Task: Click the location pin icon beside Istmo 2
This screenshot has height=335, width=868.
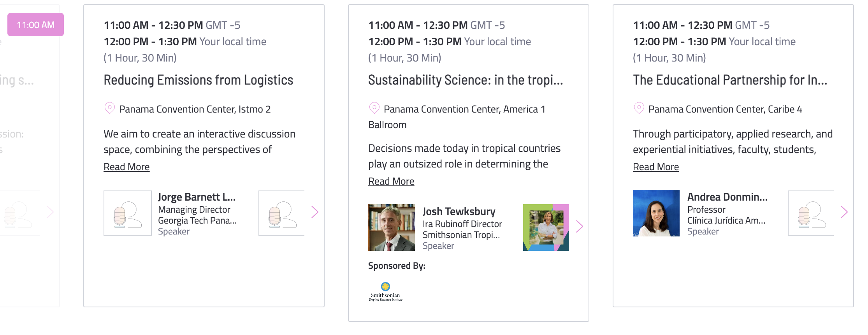Action: tap(110, 108)
